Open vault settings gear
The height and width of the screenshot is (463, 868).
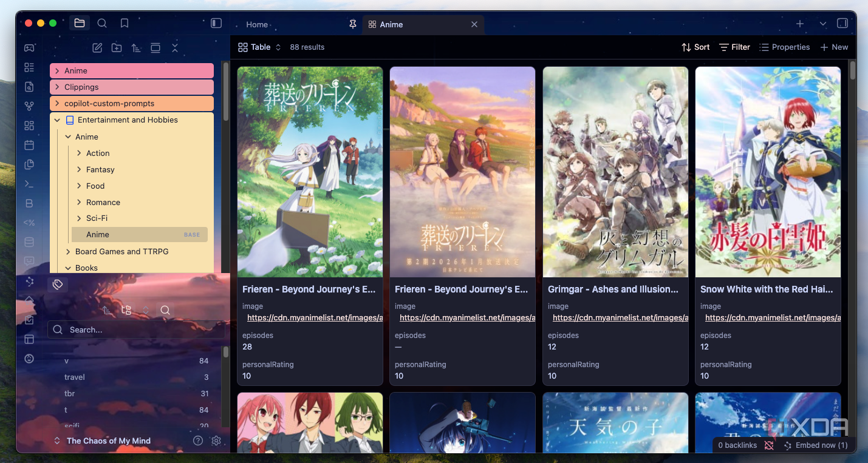pyautogui.click(x=216, y=441)
